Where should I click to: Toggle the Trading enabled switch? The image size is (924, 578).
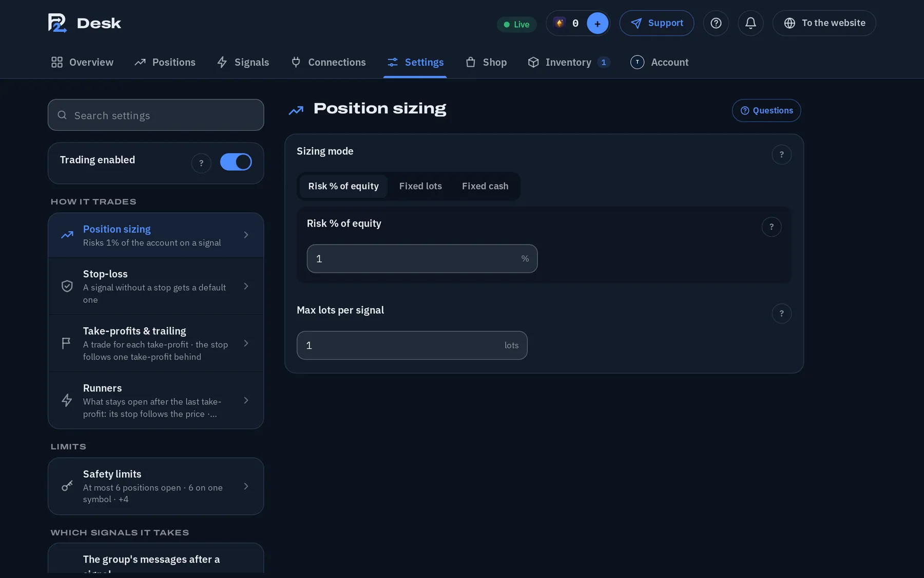pos(236,162)
